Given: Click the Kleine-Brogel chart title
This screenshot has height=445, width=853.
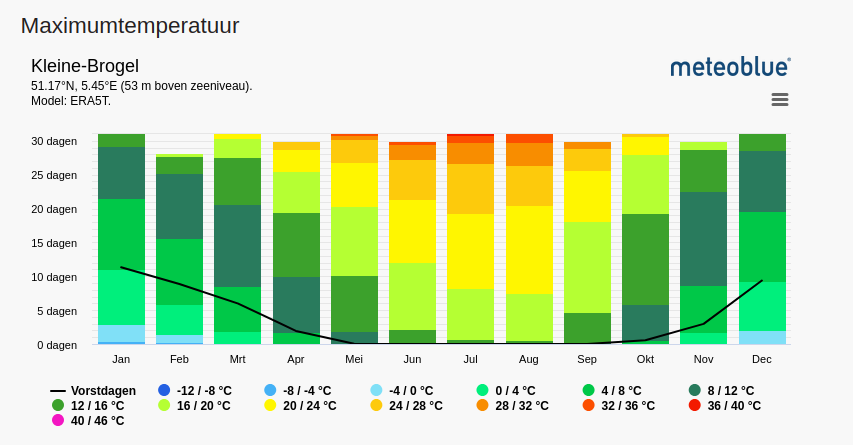Looking at the screenshot, I should (x=85, y=66).
